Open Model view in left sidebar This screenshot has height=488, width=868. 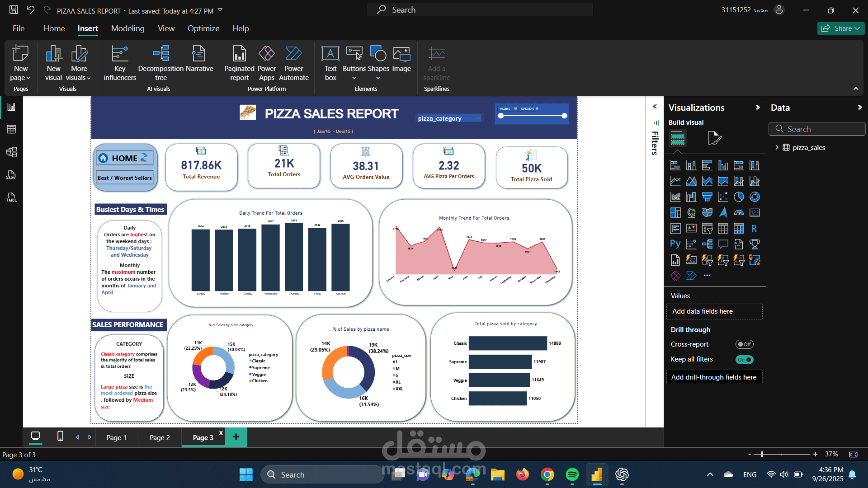(11, 152)
